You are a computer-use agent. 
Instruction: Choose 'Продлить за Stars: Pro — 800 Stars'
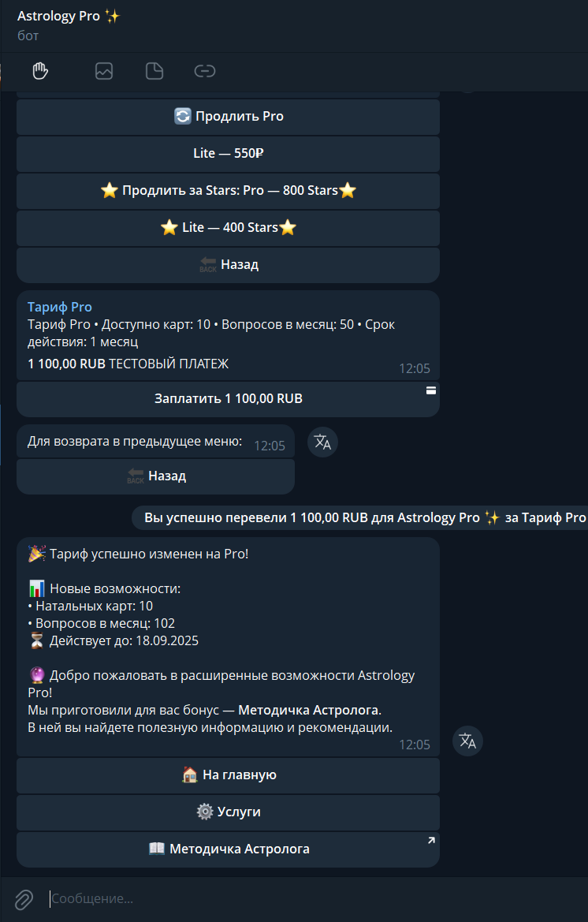(228, 191)
